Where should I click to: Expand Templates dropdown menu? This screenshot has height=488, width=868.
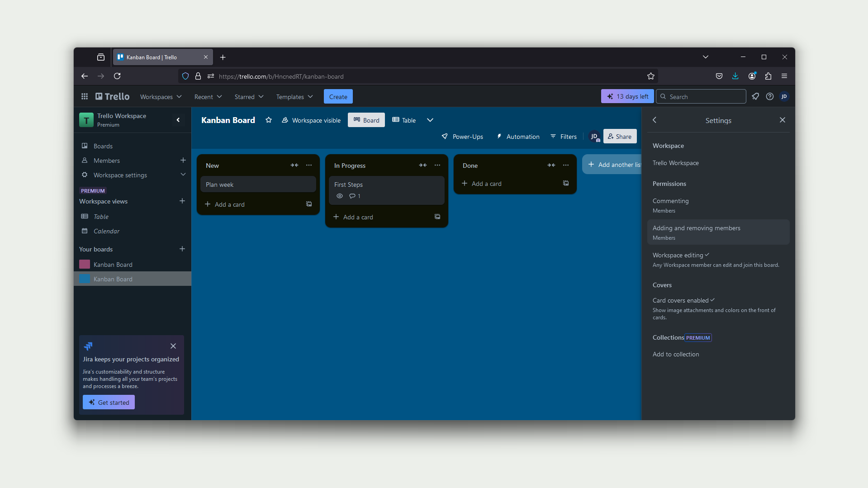[294, 97]
